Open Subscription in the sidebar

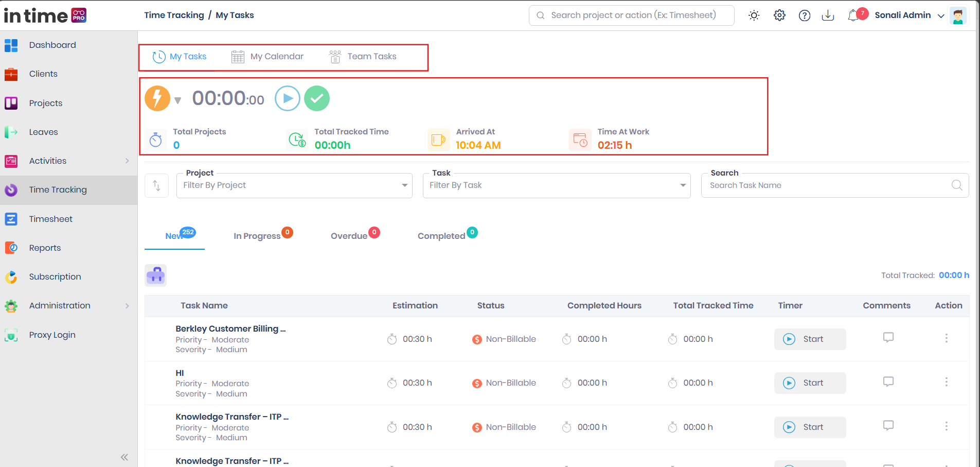pos(55,277)
